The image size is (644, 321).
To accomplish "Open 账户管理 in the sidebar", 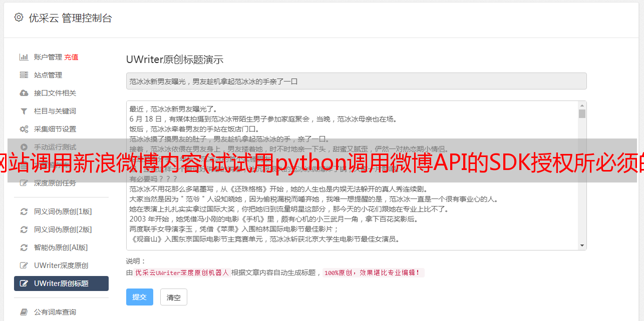I will pyautogui.click(x=48, y=57).
